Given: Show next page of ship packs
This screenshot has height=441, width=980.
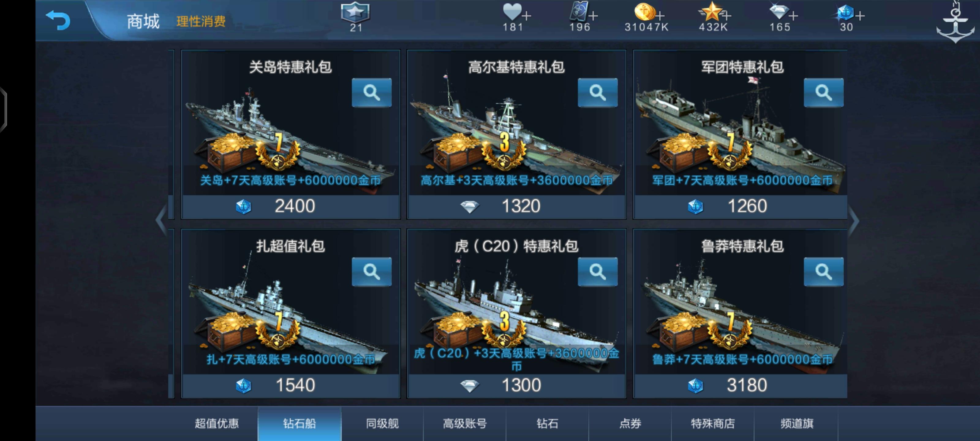Looking at the screenshot, I should (x=853, y=221).
